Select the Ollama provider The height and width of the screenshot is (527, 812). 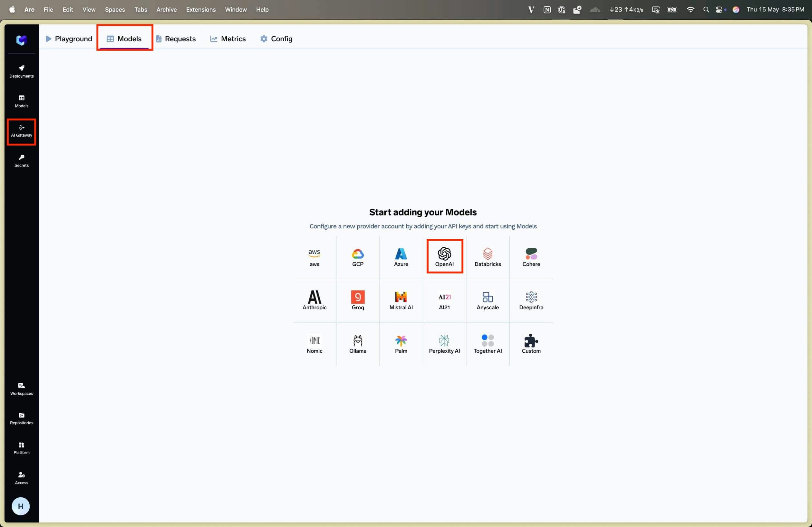click(358, 344)
